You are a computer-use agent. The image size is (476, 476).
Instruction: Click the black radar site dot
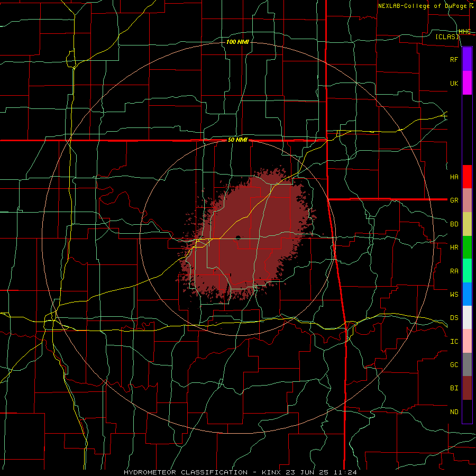pos(238,237)
